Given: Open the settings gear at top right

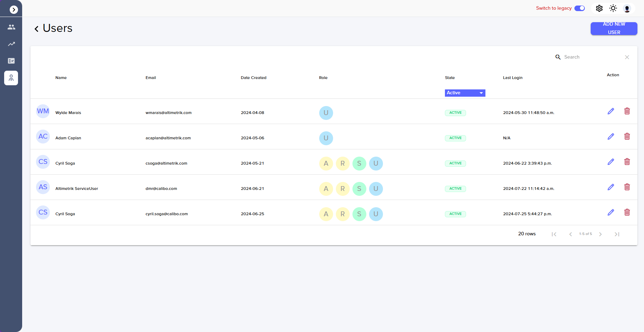Looking at the screenshot, I should [x=599, y=8].
